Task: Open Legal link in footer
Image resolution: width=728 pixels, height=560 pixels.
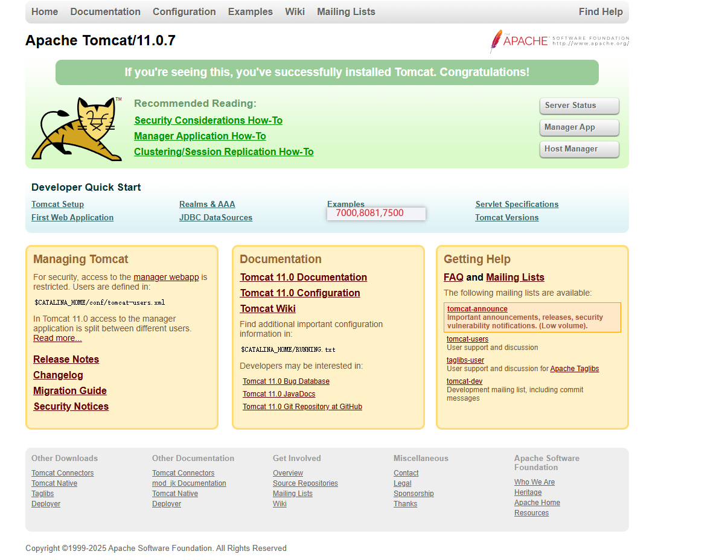Action: (x=403, y=483)
